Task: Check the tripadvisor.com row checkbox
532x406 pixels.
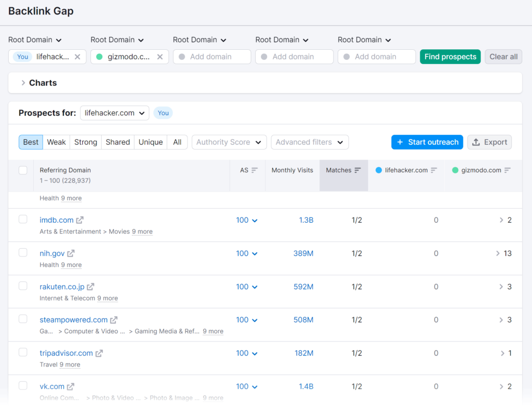Action: click(23, 352)
